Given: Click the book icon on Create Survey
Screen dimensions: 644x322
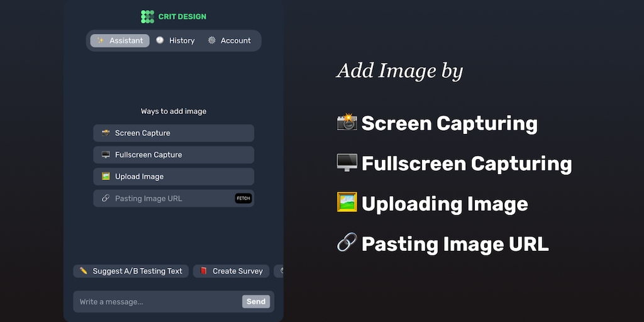Looking at the screenshot, I should [203, 270].
